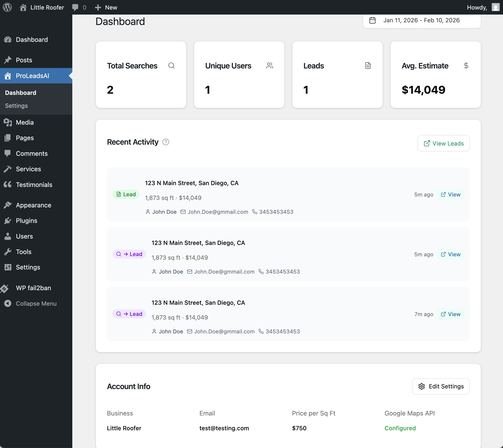This screenshot has height=448, width=503.
Task: Open the Recent Activity help tooltip
Action: [x=166, y=142]
